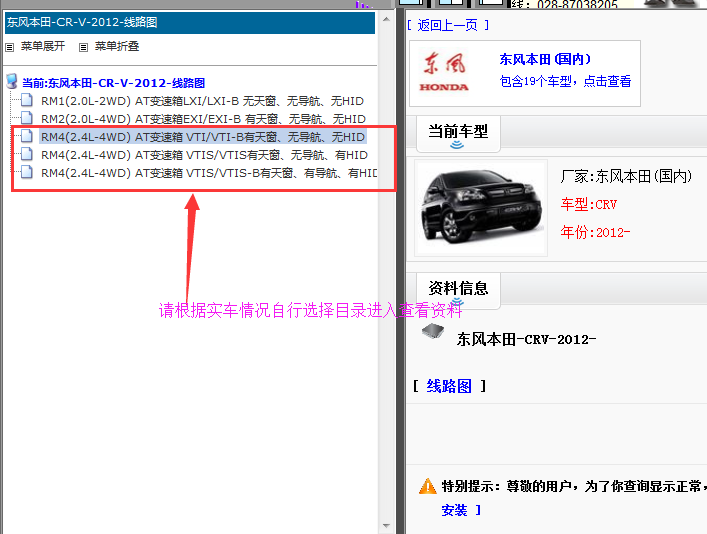Screen dimensions: 707x534
Task: Go back with 返回上一页 link
Action: (x=448, y=25)
